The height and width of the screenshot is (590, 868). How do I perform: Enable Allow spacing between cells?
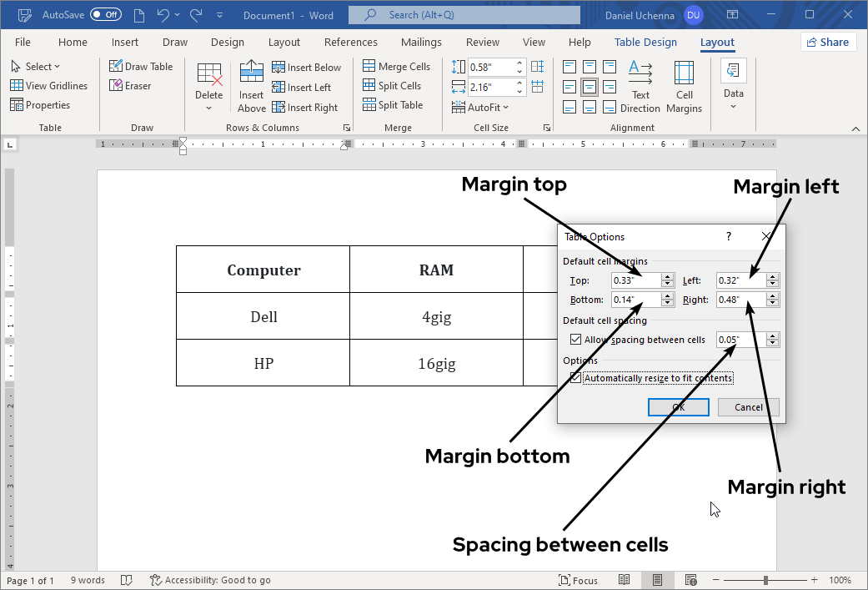click(x=575, y=339)
